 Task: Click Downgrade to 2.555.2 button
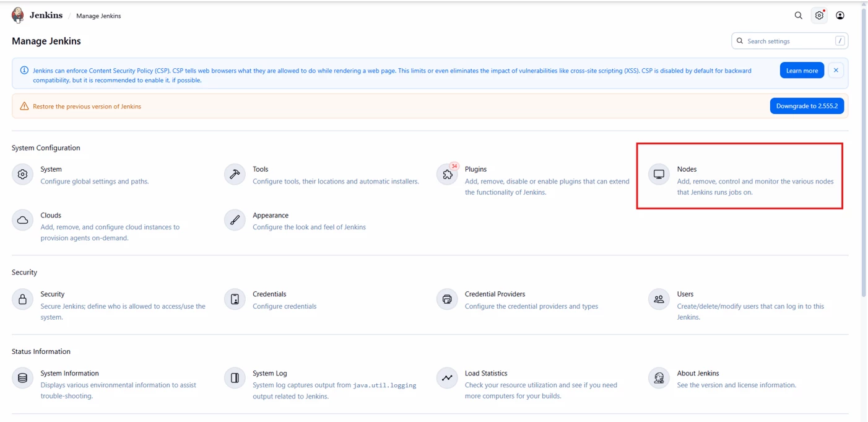coord(807,106)
